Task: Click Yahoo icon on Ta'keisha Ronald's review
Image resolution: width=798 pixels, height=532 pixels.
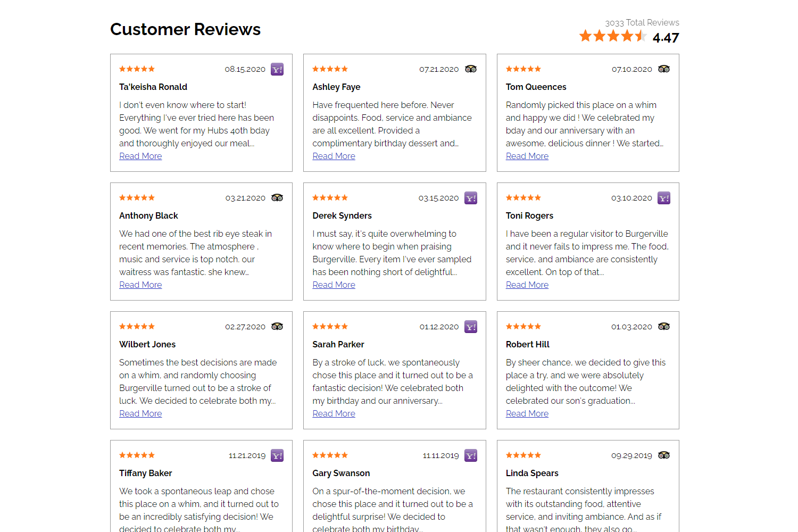Action: 277,69
